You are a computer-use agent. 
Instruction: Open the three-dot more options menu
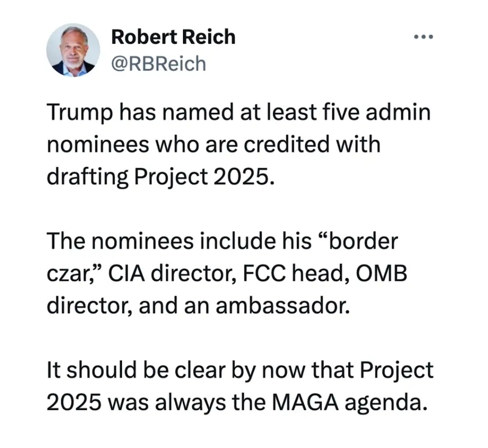point(423,37)
